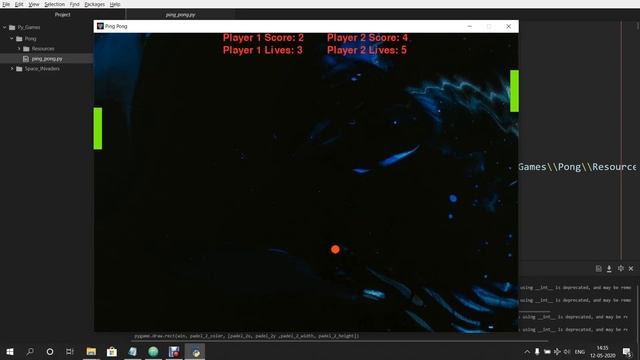The image size is (640, 360).
Task: Open the screen recorder taskbar icon
Action: pyautogui.click(x=174, y=351)
